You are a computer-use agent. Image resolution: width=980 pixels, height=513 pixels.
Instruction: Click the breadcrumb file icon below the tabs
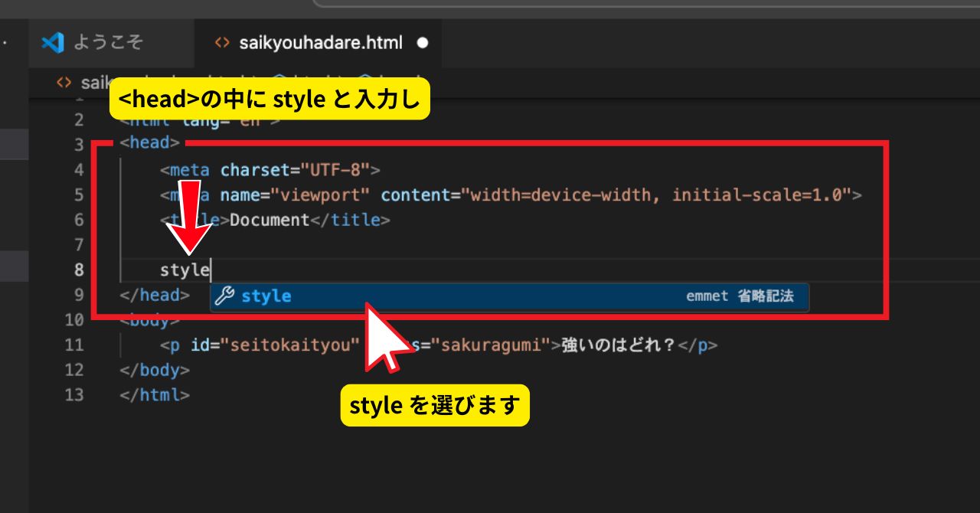pyautogui.click(x=66, y=83)
